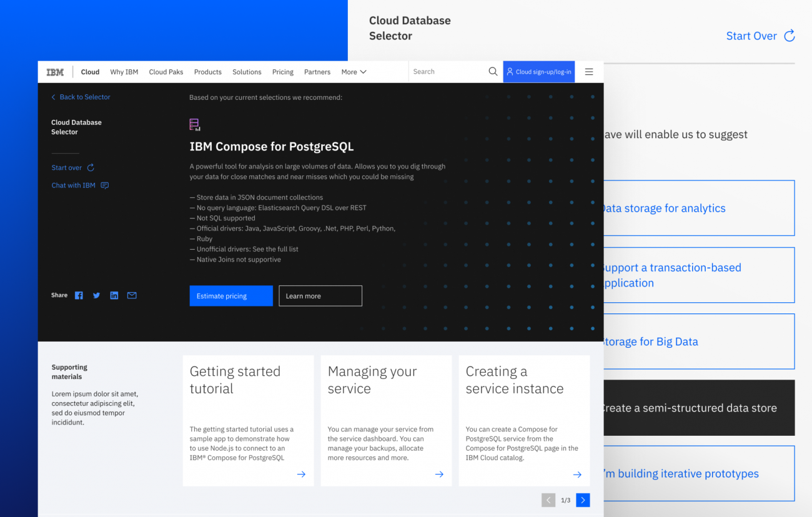Image resolution: width=812 pixels, height=517 pixels.
Task: Click the 1/3 page indicator
Action: 565,500
